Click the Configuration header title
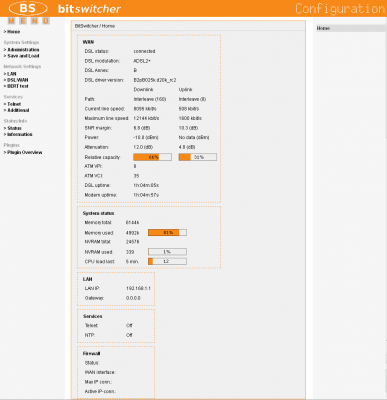 (340, 9)
